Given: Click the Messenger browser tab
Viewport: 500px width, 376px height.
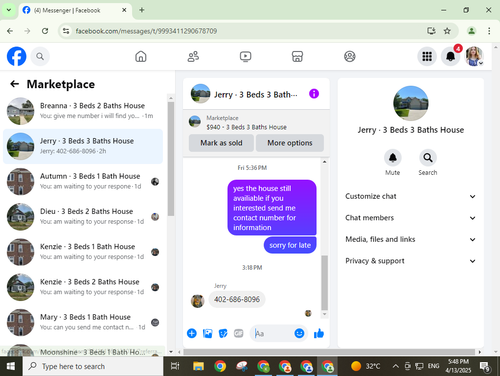Looking at the screenshot, I should coord(75,10).
